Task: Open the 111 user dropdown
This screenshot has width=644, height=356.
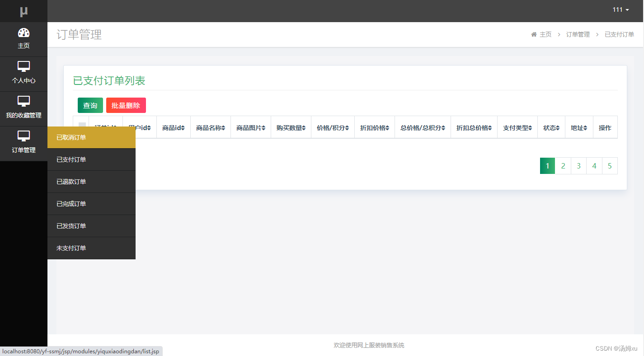Action: point(621,10)
